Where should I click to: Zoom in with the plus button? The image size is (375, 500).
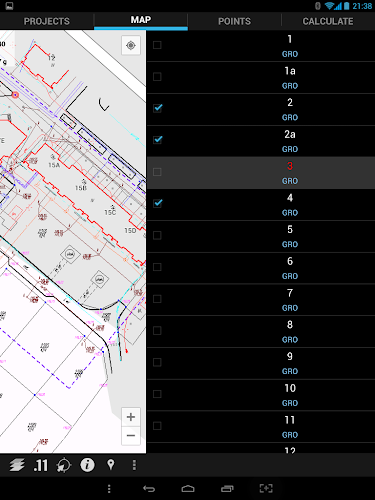click(x=131, y=417)
